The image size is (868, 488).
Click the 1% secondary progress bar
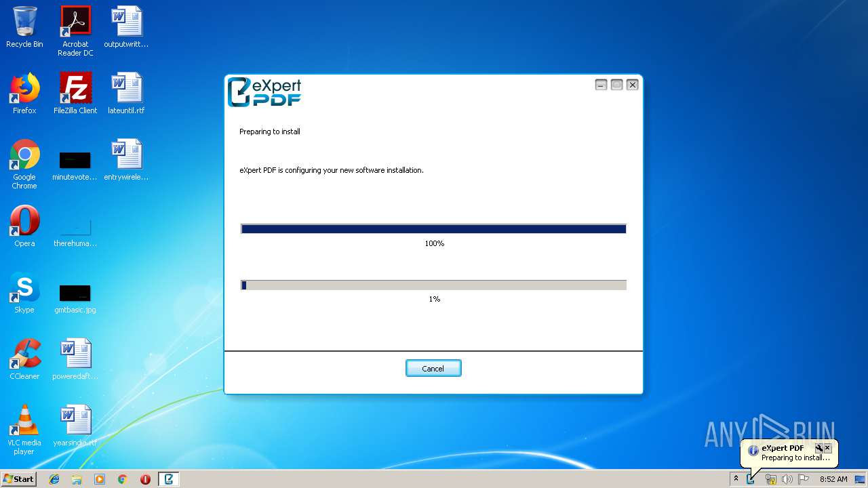pyautogui.click(x=433, y=285)
